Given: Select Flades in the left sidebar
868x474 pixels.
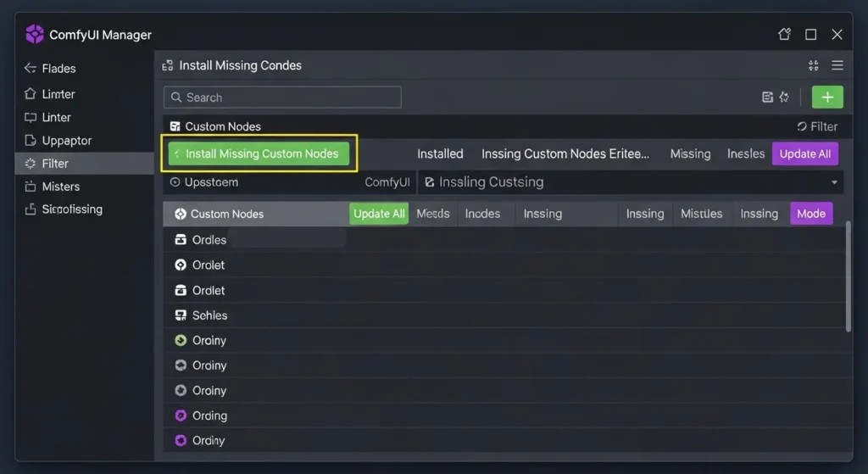Looking at the screenshot, I should point(58,68).
